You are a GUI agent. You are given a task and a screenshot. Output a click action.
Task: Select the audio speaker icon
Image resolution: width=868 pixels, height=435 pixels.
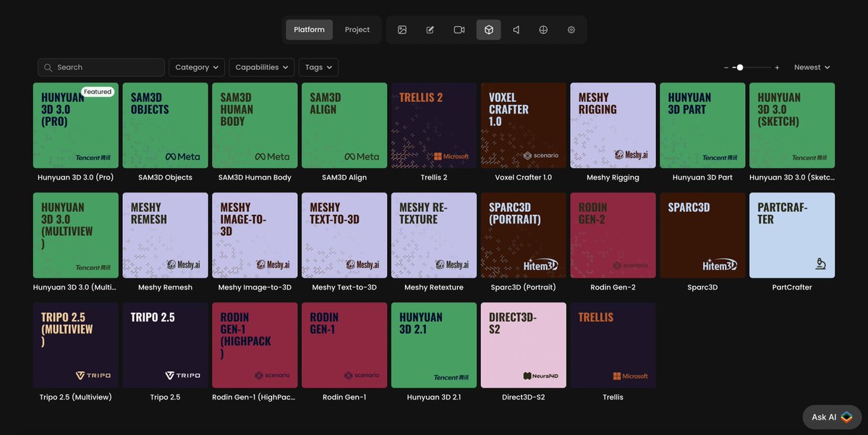(516, 30)
